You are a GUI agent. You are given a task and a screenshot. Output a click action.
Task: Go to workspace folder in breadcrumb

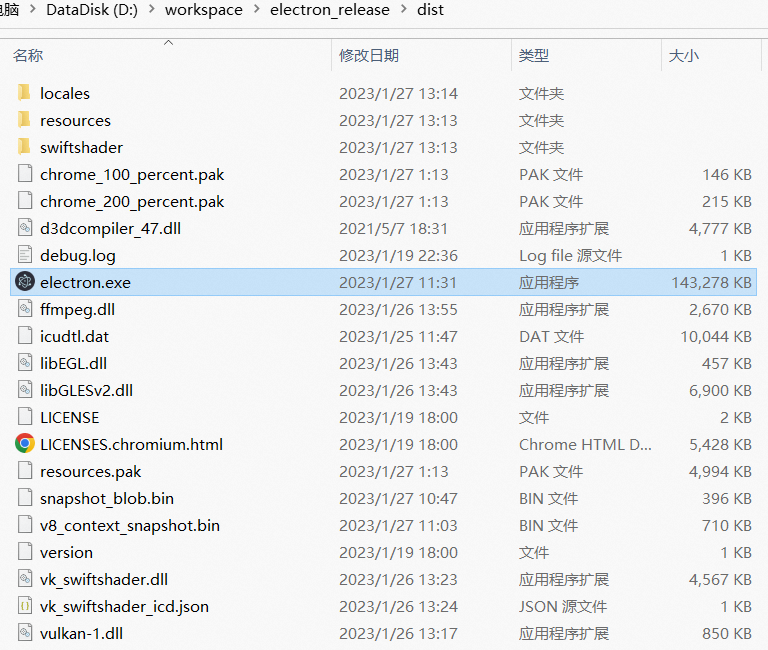pyautogui.click(x=204, y=10)
